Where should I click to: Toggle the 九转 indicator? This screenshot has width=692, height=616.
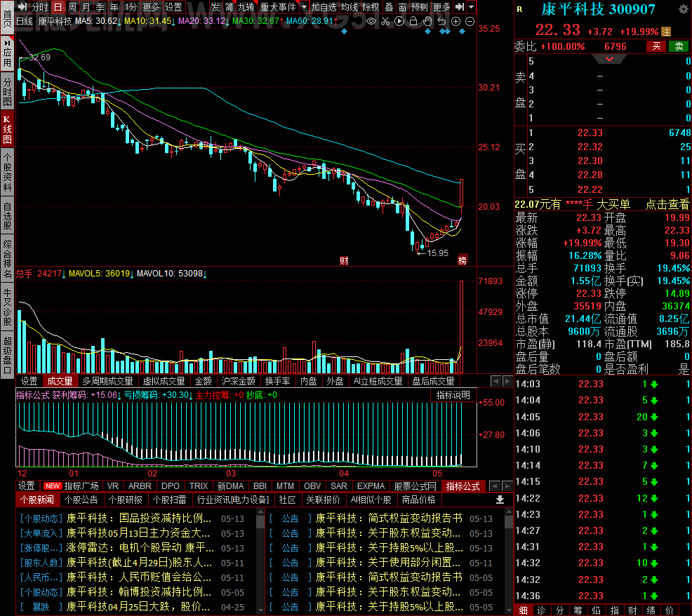[246, 7]
